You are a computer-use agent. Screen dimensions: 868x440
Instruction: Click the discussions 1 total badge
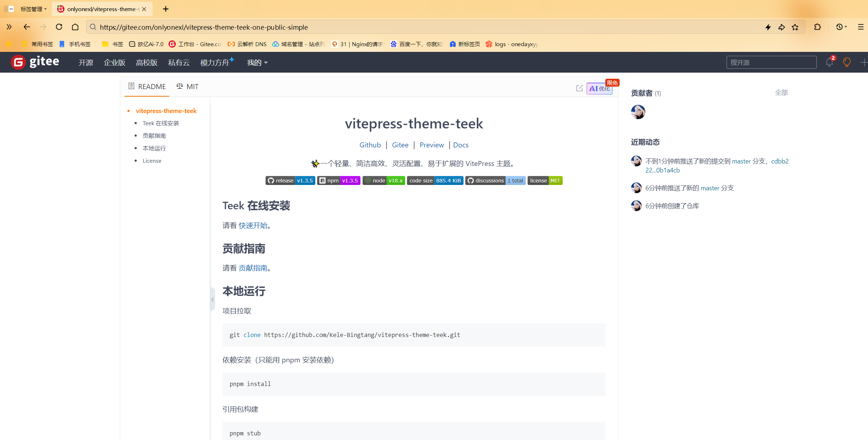(495, 181)
